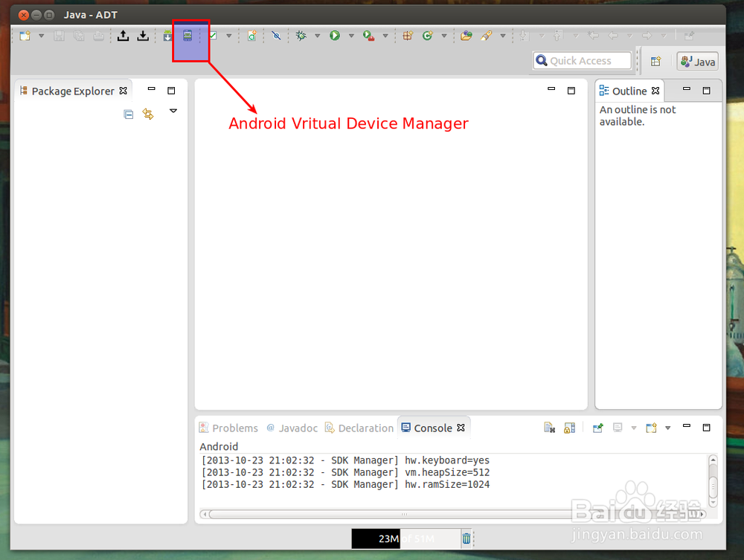Expand the Open Console dropdown arrow
Screen dimensions: 744x560
pos(667,428)
